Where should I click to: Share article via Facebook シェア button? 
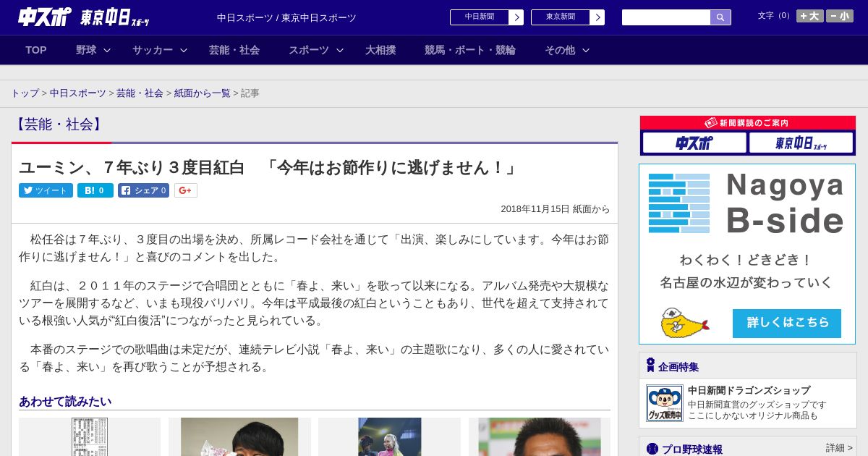click(x=143, y=190)
